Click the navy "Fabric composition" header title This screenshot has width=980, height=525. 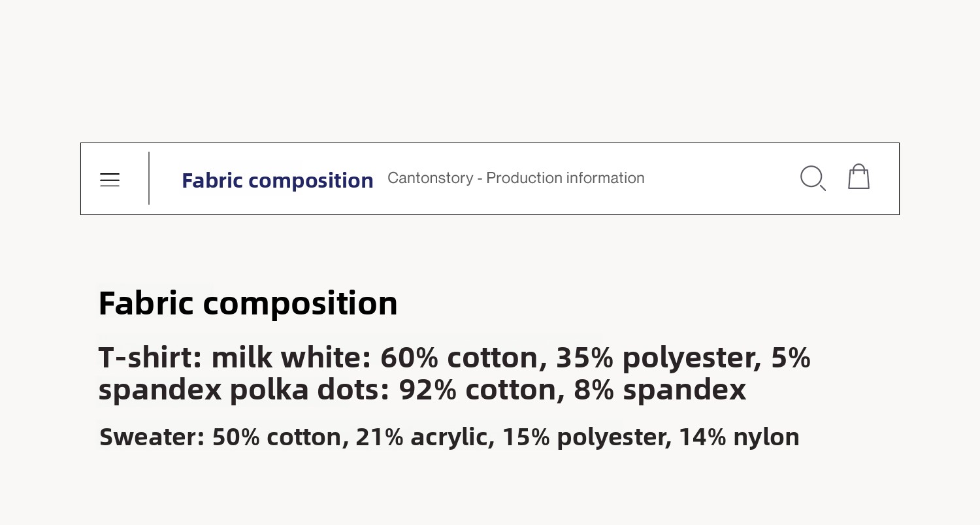tap(277, 180)
